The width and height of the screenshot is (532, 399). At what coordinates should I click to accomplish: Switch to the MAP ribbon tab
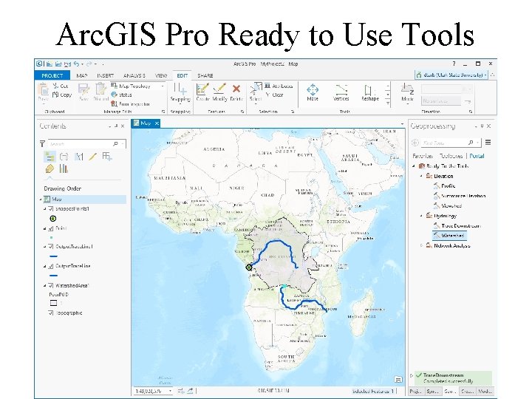82,75
